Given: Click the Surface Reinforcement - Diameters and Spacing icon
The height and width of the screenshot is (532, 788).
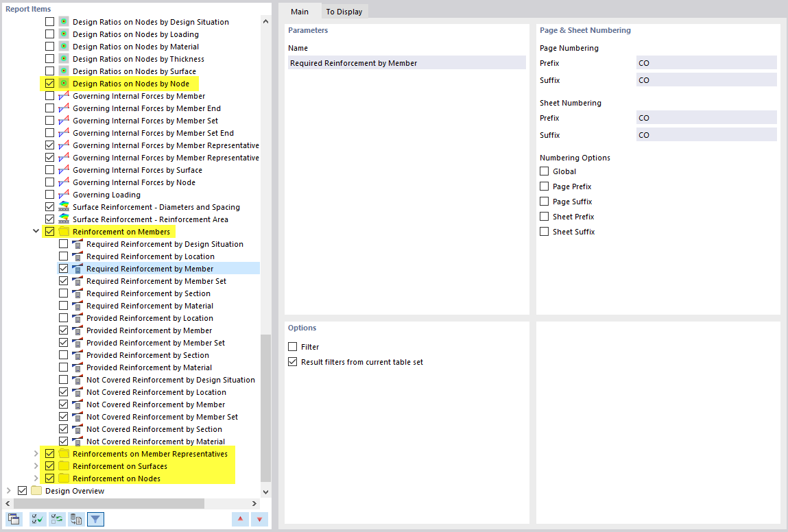Looking at the screenshot, I should (x=64, y=206).
